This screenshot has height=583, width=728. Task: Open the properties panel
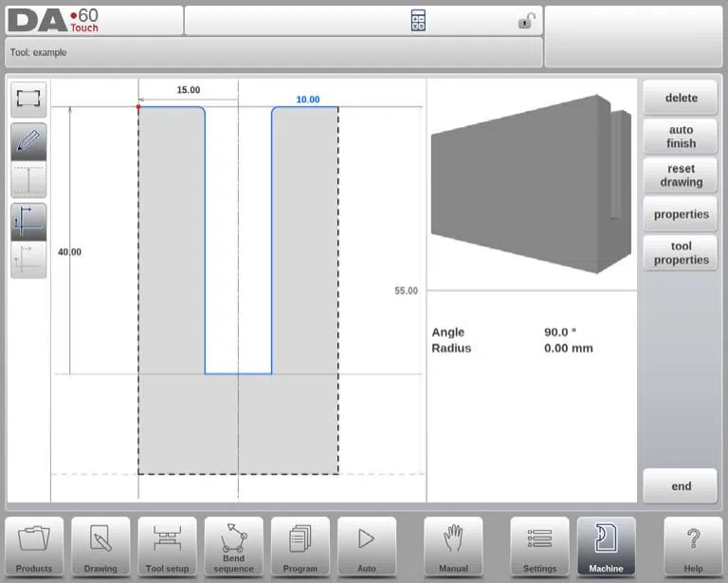click(681, 214)
